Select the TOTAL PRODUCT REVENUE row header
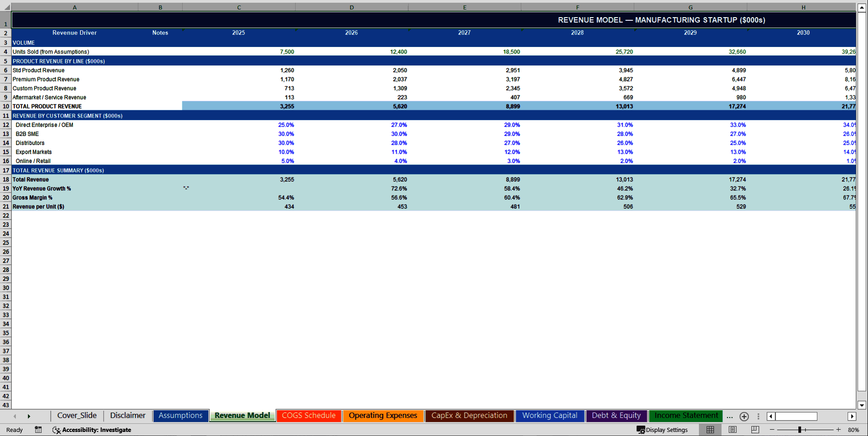Screen dimensions: 868x436 tap(5, 106)
